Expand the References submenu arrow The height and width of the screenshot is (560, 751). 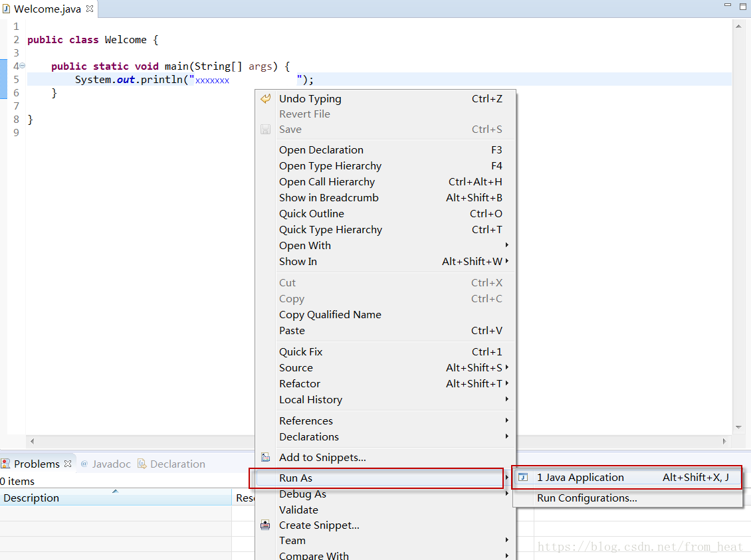click(x=506, y=420)
